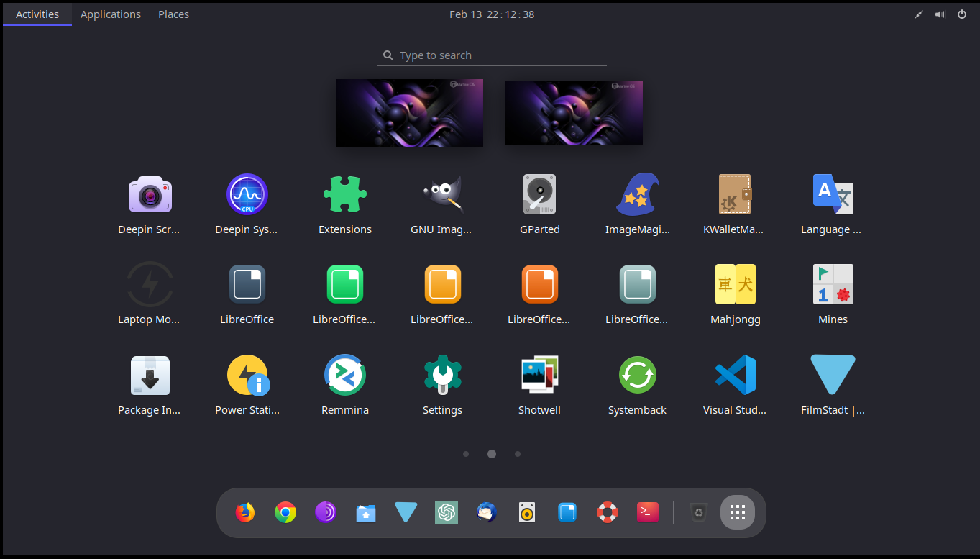
Task: Open Firefox from the dock
Action: [245, 513]
